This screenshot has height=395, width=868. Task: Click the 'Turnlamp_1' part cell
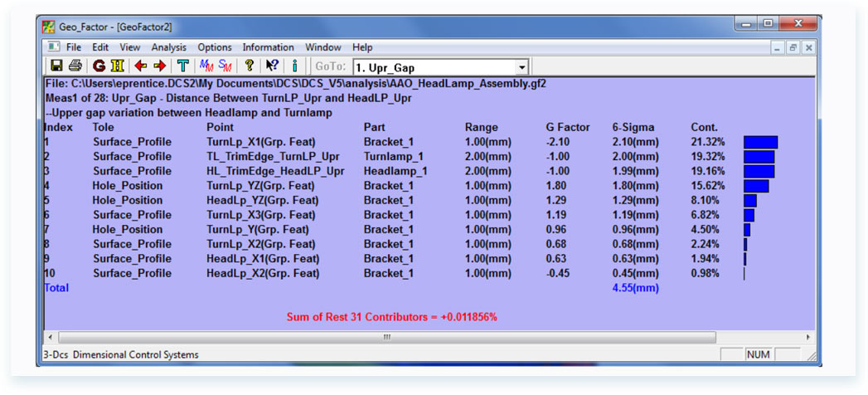(x=394, y=157)
